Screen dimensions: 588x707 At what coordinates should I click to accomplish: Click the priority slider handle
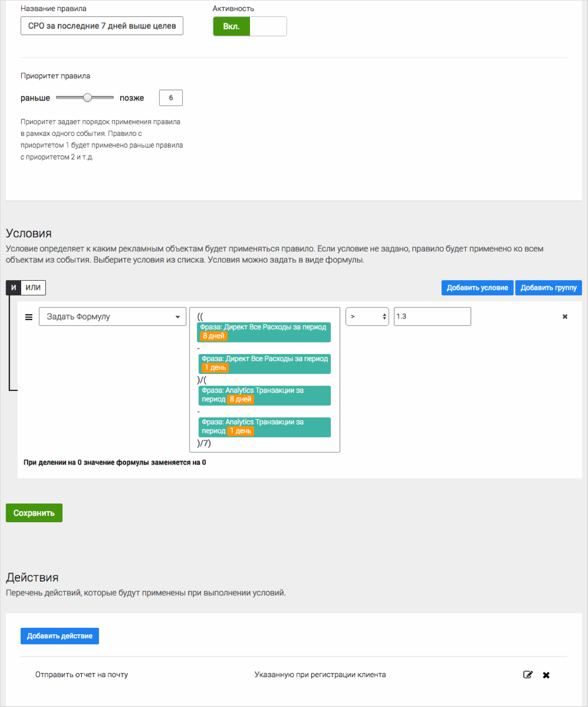[87, 97]
